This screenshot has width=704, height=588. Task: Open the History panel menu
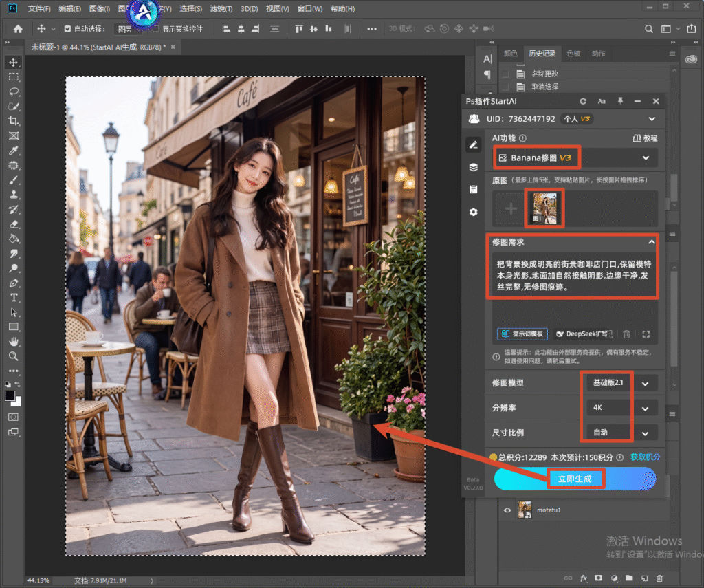click(x=672, y=54)
